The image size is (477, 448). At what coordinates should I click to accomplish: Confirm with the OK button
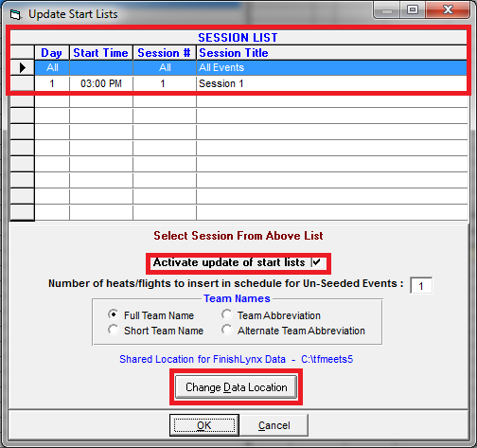click(204, 425)
